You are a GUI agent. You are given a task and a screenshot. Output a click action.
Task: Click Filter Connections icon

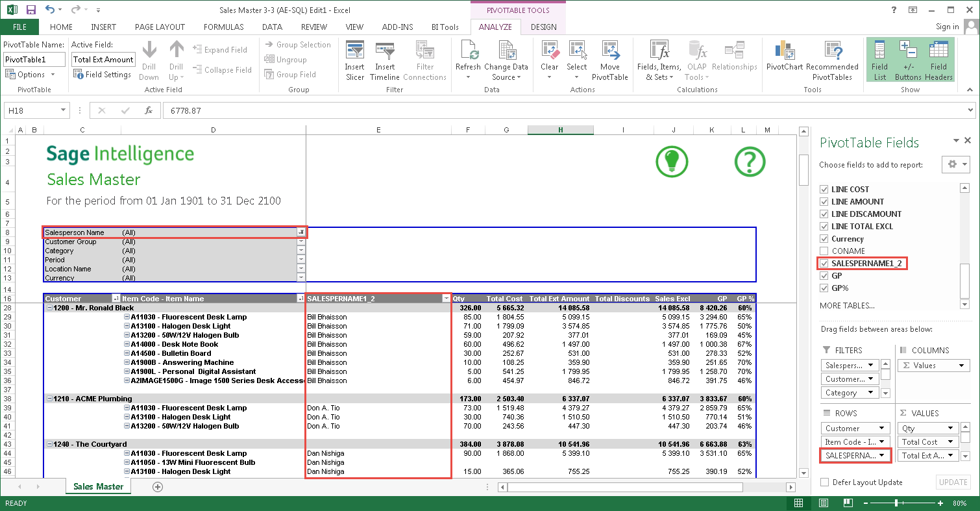click(x=425, y=50)
